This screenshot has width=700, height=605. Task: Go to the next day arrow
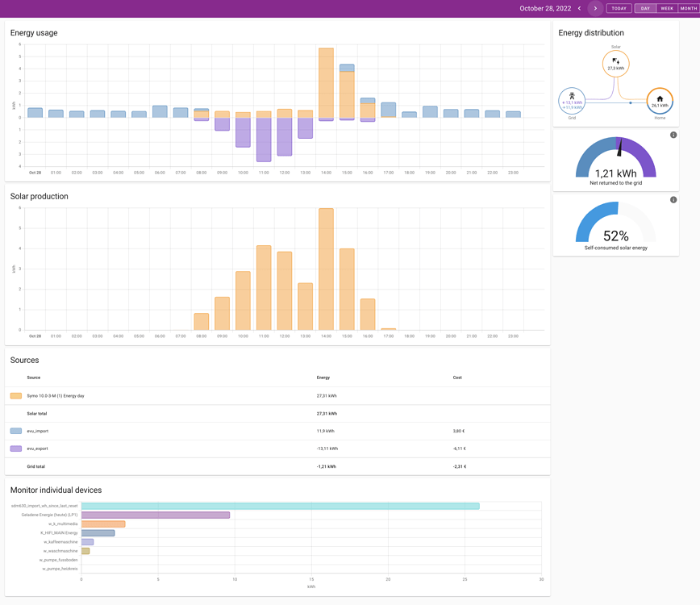point(595,9)
